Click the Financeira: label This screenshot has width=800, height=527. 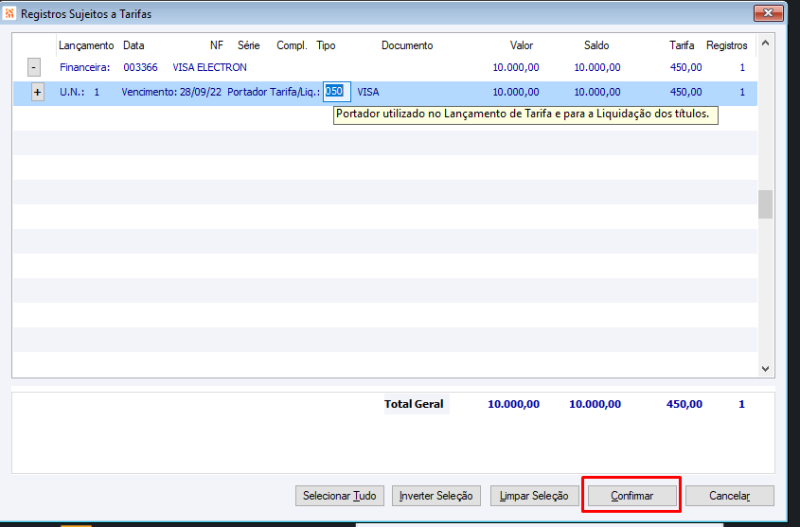pyautogui.click(x=85, y=67)
